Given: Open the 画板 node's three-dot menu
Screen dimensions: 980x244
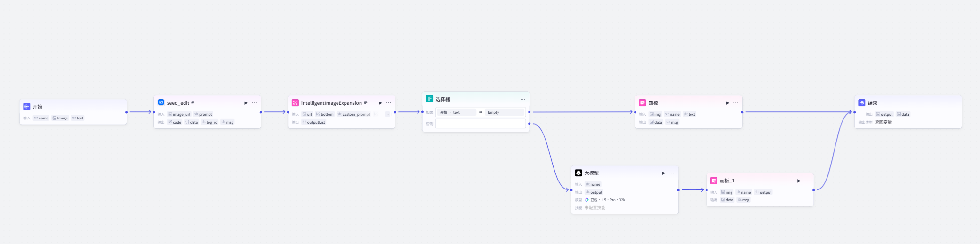Looking at the screenshot, I should (x=736, y=103).
